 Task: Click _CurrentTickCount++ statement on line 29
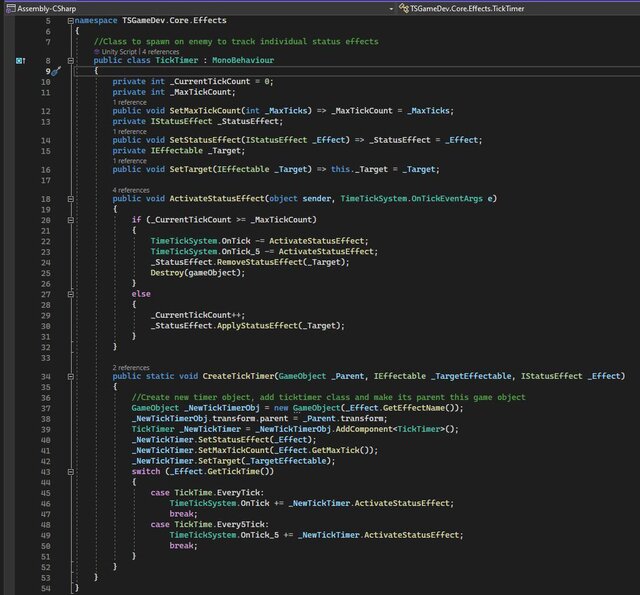point(198,315)
